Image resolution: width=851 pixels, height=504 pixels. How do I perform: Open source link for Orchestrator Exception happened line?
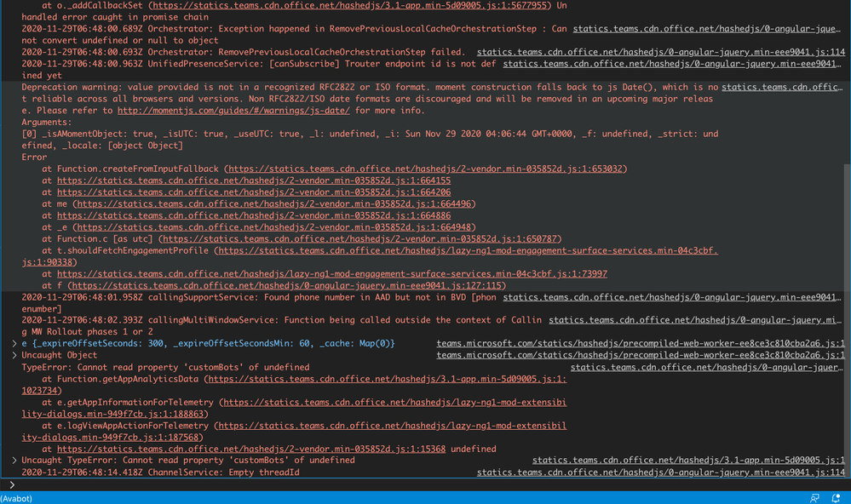pos(707,29)
